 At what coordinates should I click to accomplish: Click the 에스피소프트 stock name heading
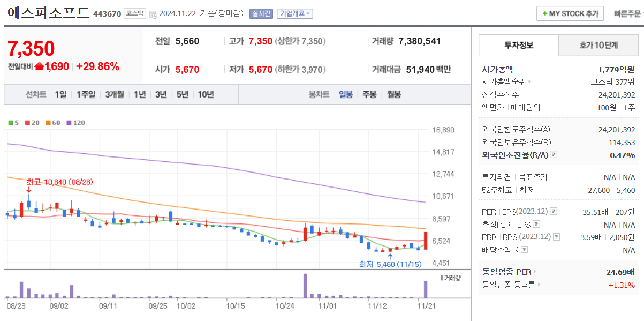coord(48,12)
